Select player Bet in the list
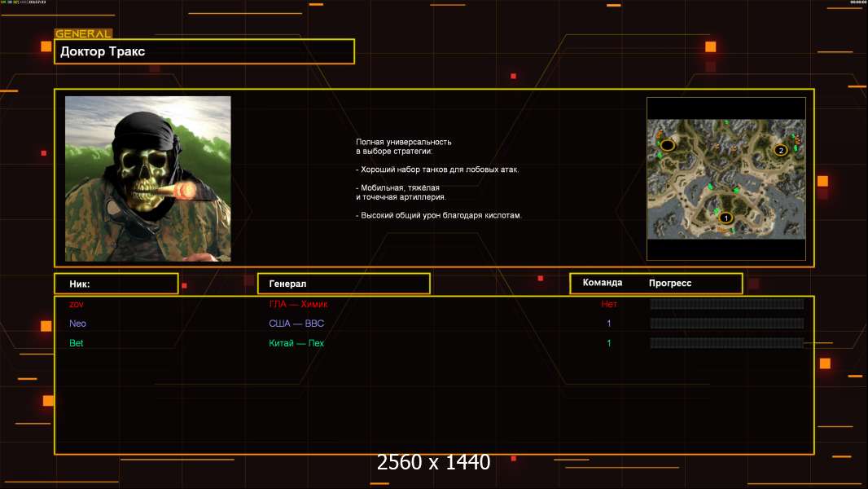 tap(77, 343)
